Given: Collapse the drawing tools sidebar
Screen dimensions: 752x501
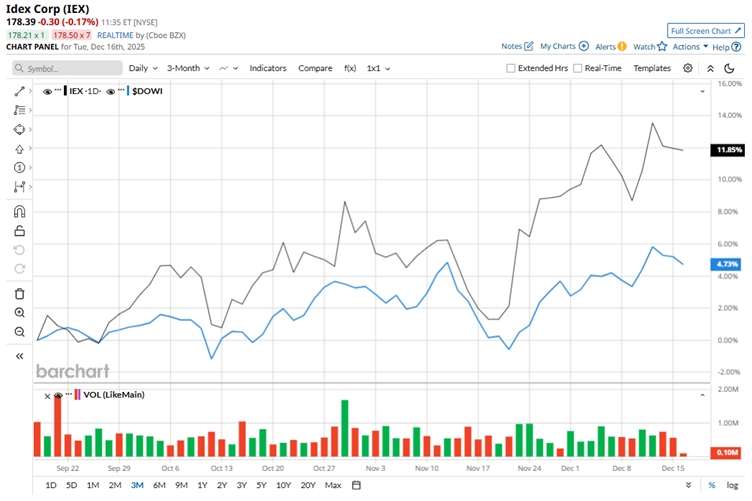Looking at the screenshot, I should click(x=19, y=356).
